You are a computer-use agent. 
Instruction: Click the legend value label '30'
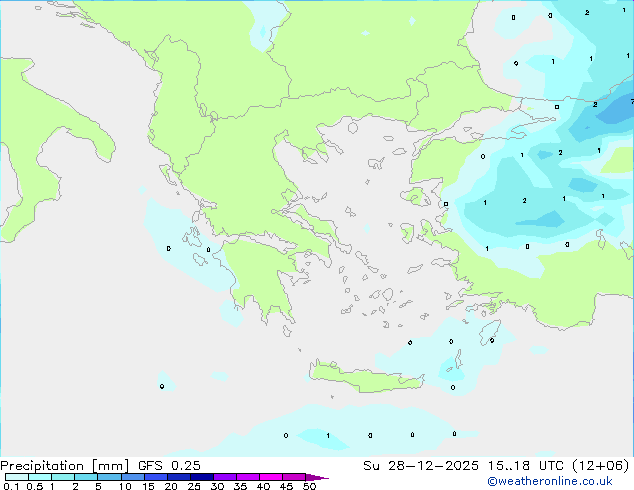point(217,486)
